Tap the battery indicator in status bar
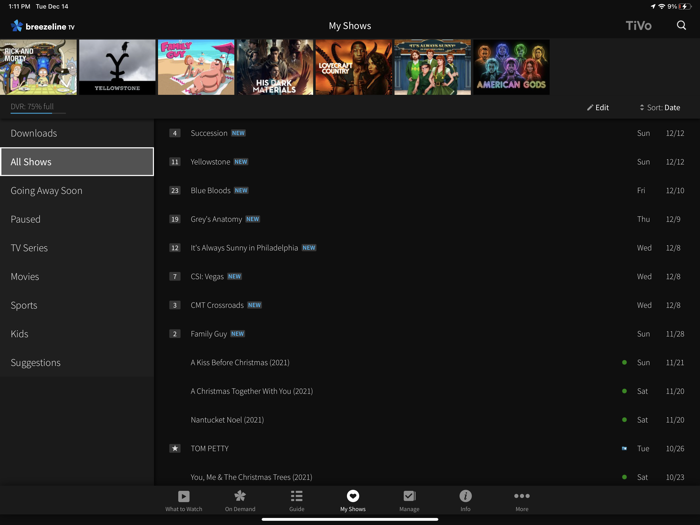 685,6
